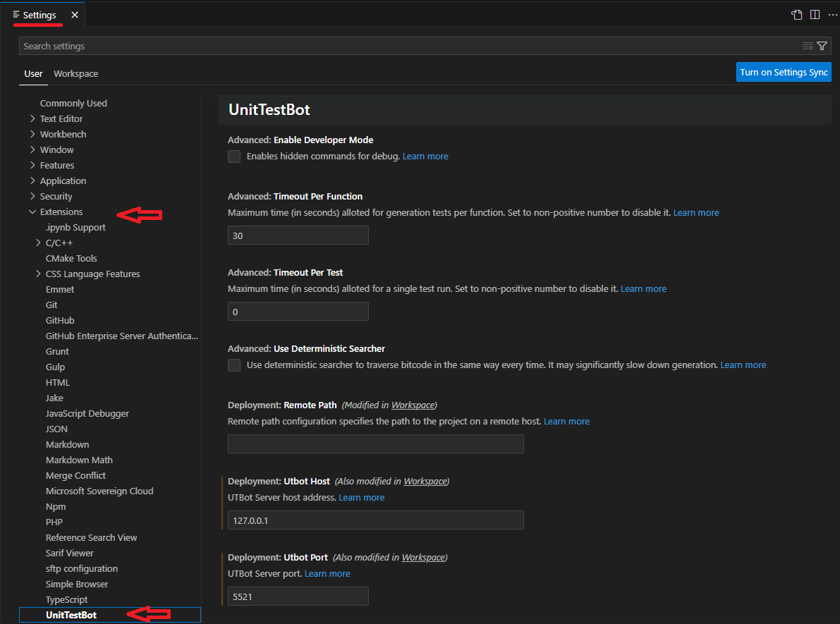Toggle the Use Deterministic Searcher checkbox
The width and height of the screenshot is (840, 624).
[x=234, y=365]
